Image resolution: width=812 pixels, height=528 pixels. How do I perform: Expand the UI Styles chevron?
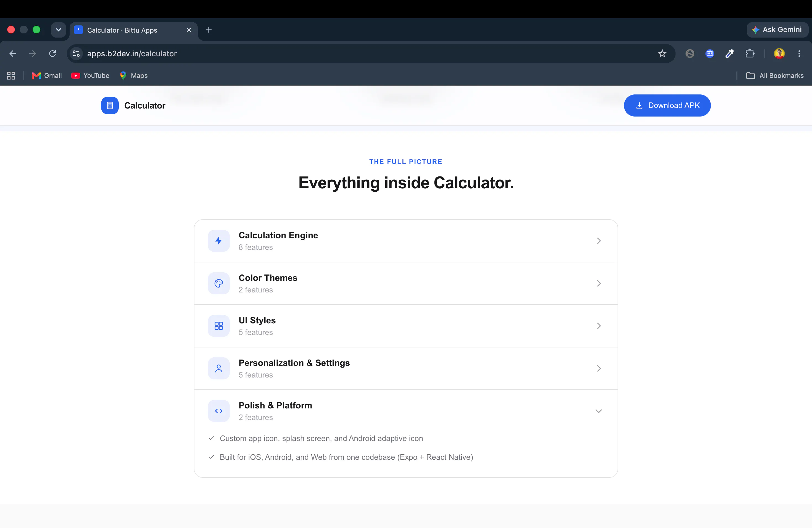(599, 326)
